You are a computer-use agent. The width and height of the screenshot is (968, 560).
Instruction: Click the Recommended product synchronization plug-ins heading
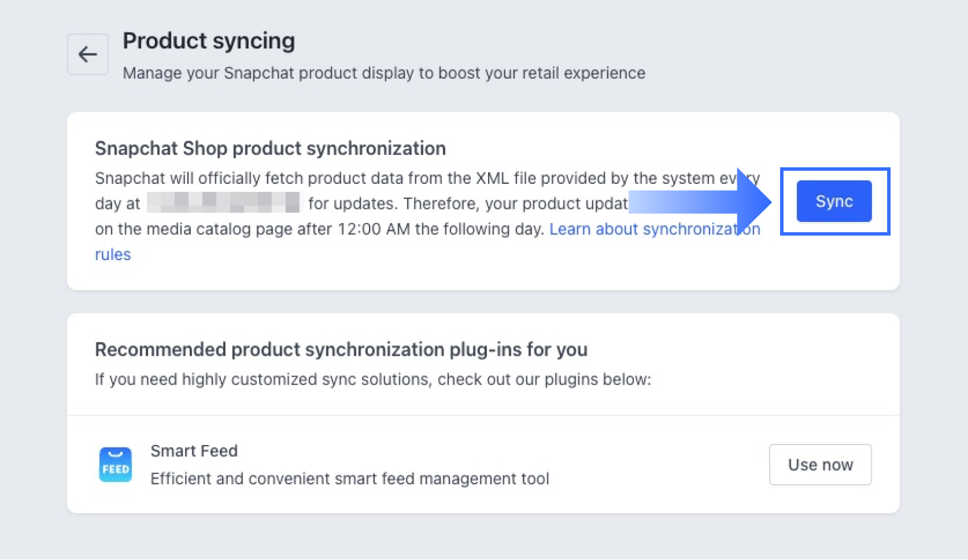click(341, 349)
